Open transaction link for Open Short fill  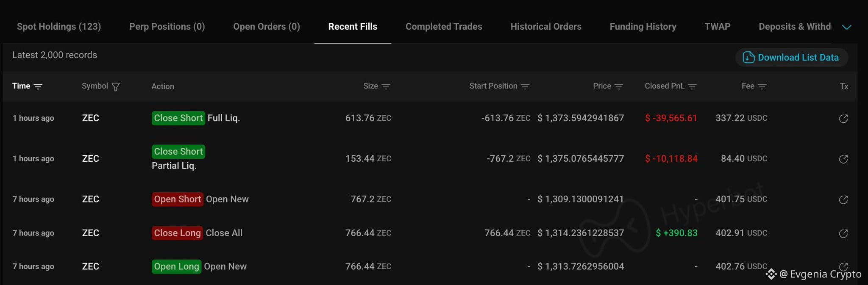tap(843, 199)
